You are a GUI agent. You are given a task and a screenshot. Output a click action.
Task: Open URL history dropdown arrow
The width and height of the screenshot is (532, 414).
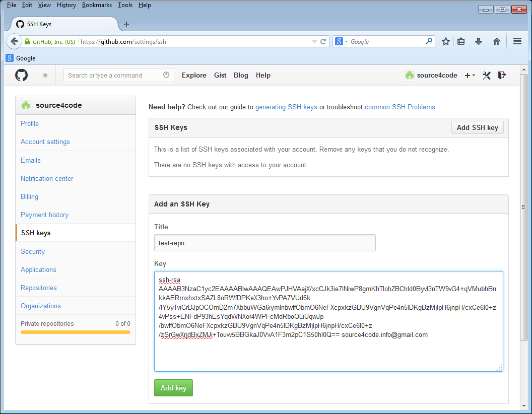coord(314,42)
